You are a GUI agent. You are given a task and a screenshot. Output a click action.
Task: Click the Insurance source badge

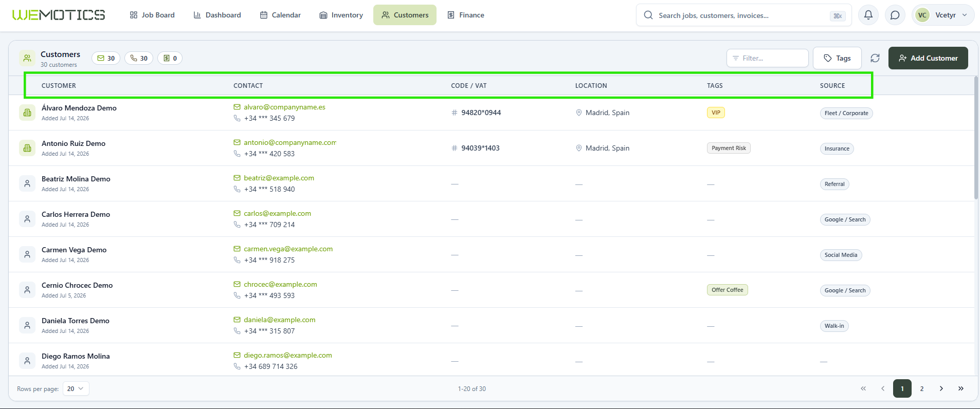pos(837,148)
